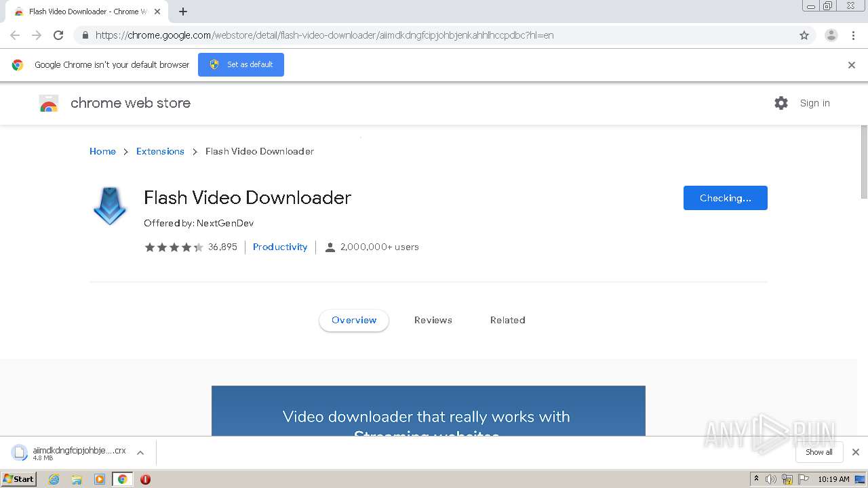This screenshot has width=868, height=488.
Task: Click the star rating for the extension
Action: [174, 247]
